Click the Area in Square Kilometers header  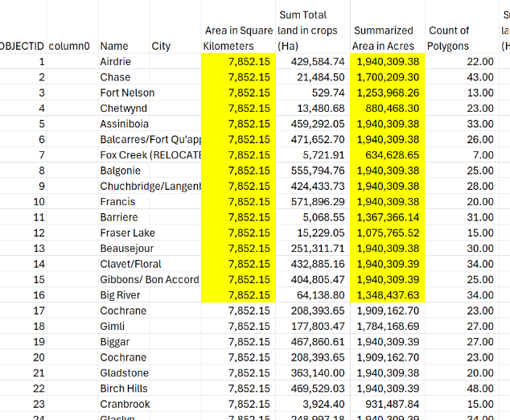point(238,38)
